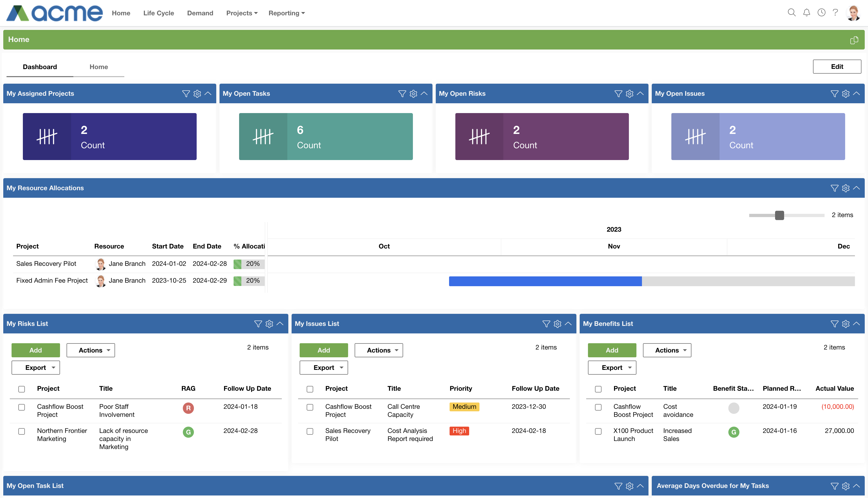The height and width of the screenshot is (498, 868).
Task: Check the Poor Staff Involvement risk row
Action: tap(22, 407)
